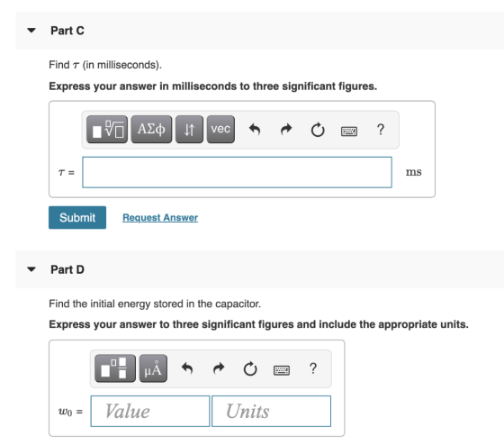The image size is (504, 445).
Task: Reset the Part C answer field
Action: (x=318, y=130)
